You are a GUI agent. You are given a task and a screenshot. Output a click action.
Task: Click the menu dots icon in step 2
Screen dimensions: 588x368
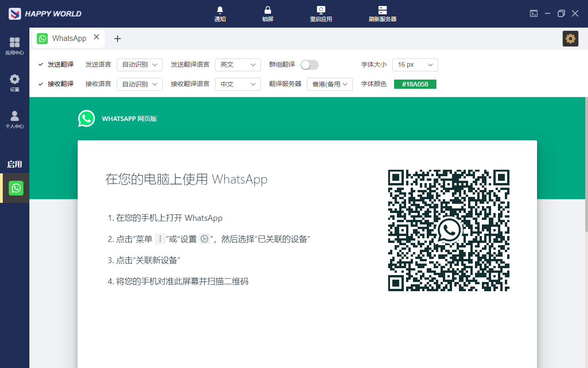160,239
